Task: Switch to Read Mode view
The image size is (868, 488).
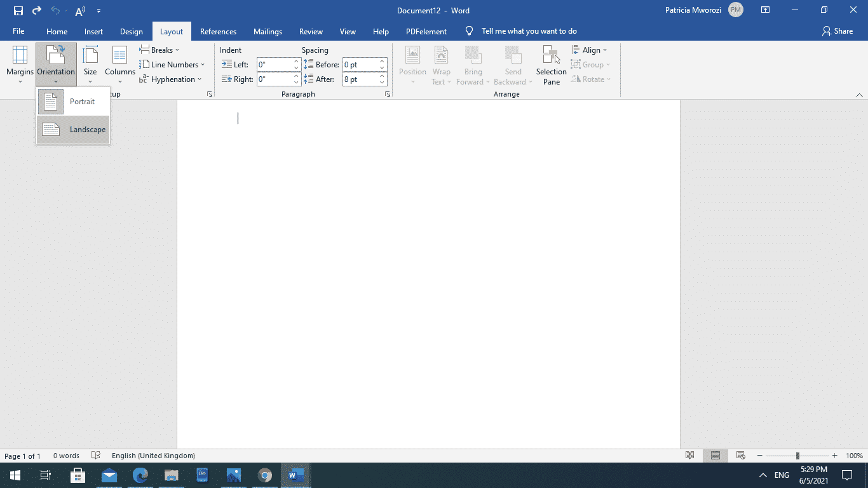Action: coord(690,456)
